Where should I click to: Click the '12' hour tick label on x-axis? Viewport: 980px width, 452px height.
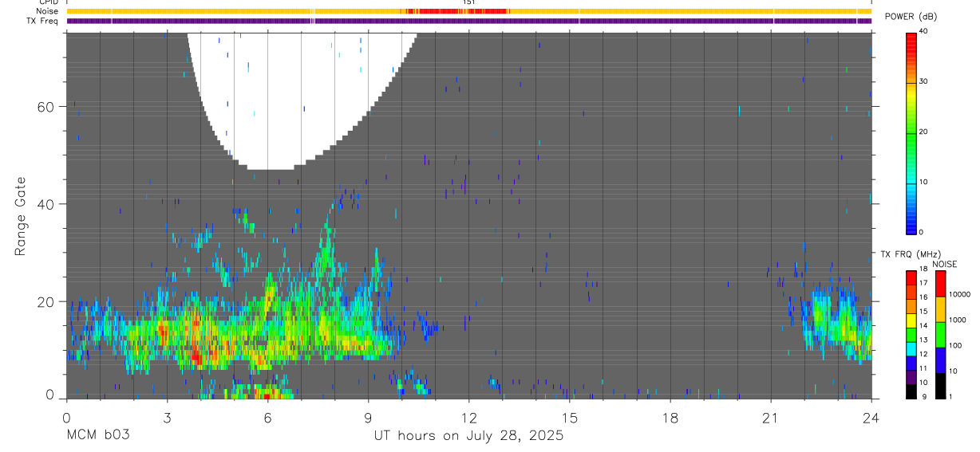pyautogui.click(x=468, y=418)
